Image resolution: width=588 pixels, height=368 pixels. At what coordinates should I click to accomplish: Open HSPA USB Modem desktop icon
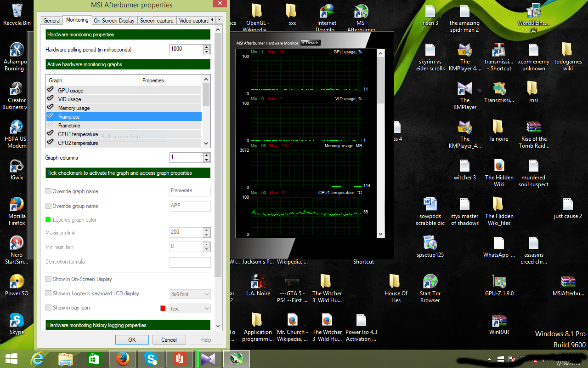point(17,134)
